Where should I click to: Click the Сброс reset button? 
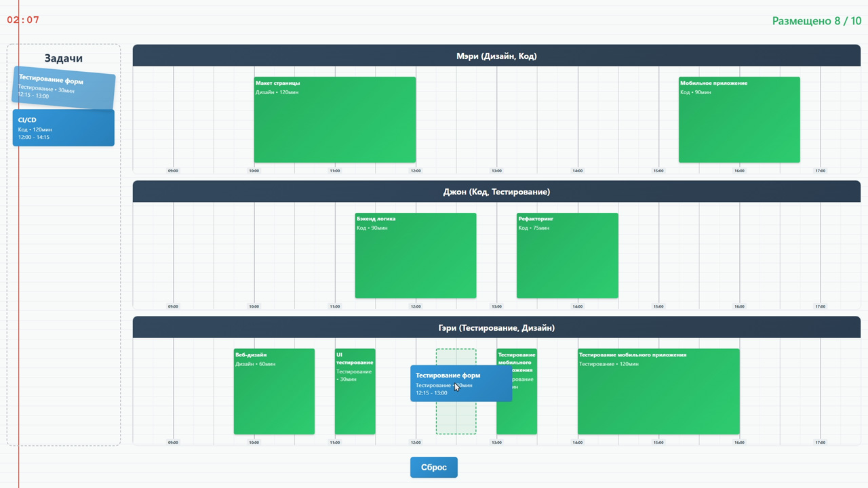point(433,468)
